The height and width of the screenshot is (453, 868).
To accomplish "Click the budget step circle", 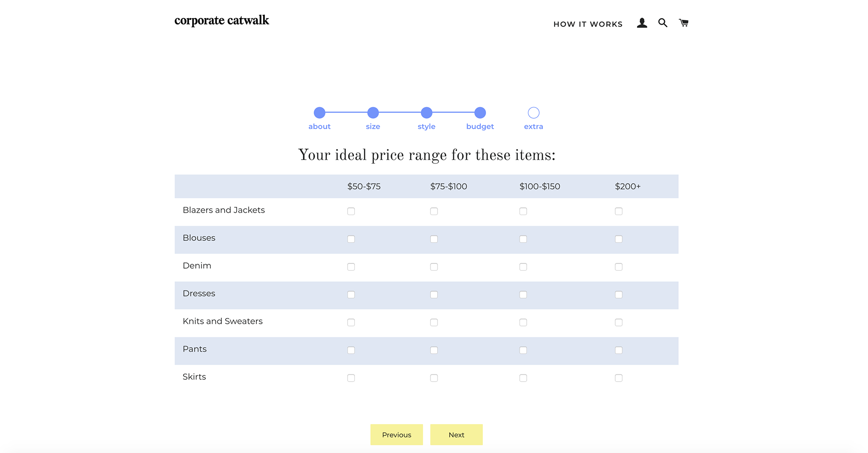I will point(480,113).
